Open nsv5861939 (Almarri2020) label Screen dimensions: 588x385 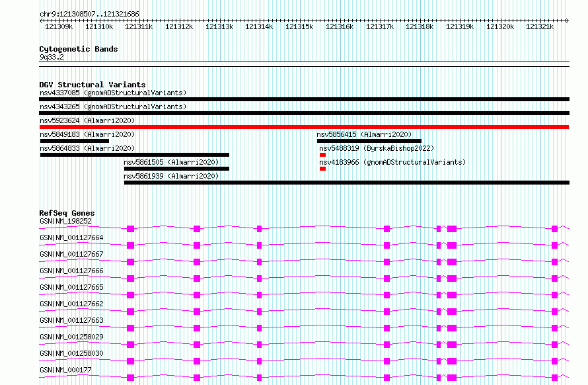[171, 176]
